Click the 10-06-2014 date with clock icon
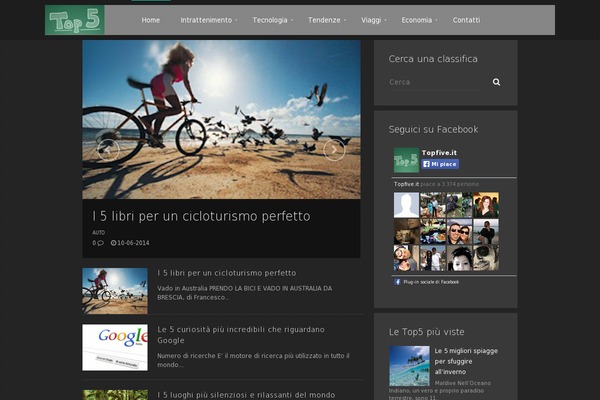The image size is (600, 400). [130, 243]
